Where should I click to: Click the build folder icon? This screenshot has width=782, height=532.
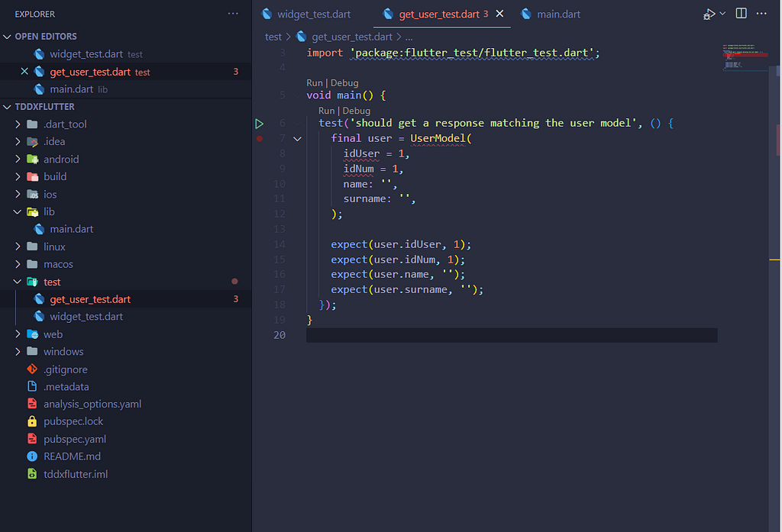32,176
